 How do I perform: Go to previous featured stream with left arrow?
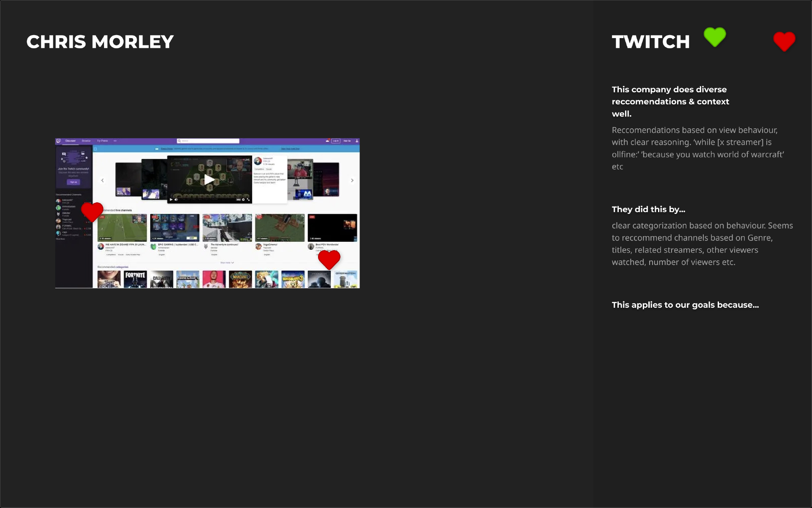pos(102,180)
